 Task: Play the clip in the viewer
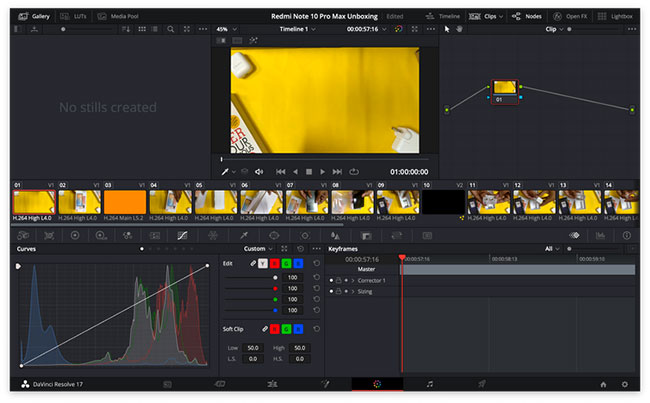(323, 172)
